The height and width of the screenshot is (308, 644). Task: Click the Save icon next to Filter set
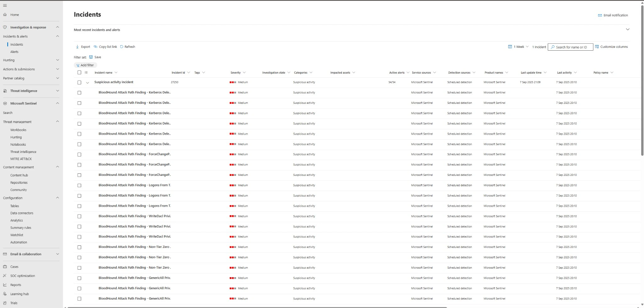(x=90, y=57)
